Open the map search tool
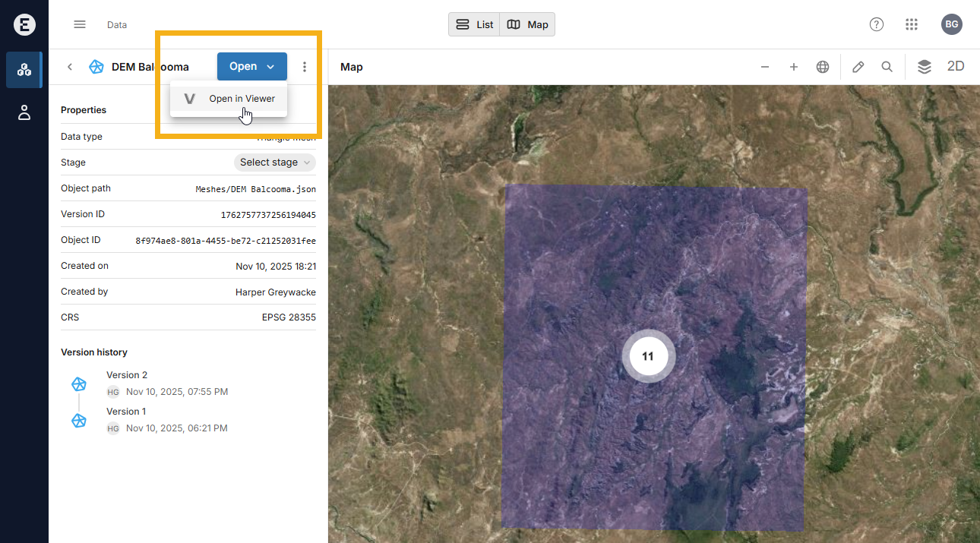This screenshot has height=543, width=980. pos(887,67)
